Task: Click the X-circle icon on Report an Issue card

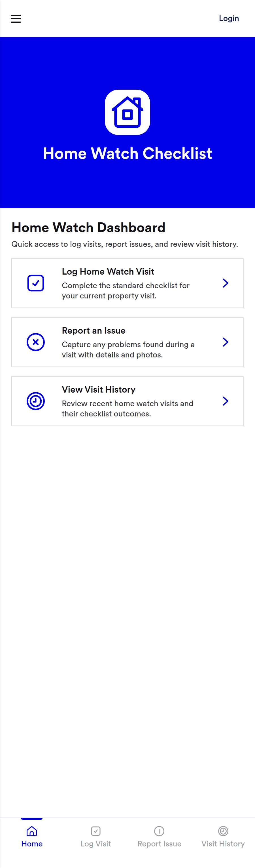Action: pyautogui.click(x=36, y=342)
